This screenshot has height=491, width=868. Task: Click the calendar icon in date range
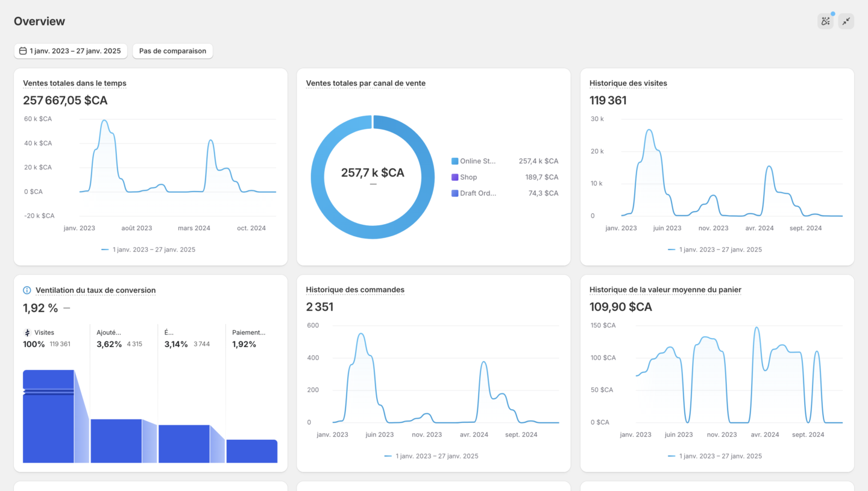tap(23, 51)
